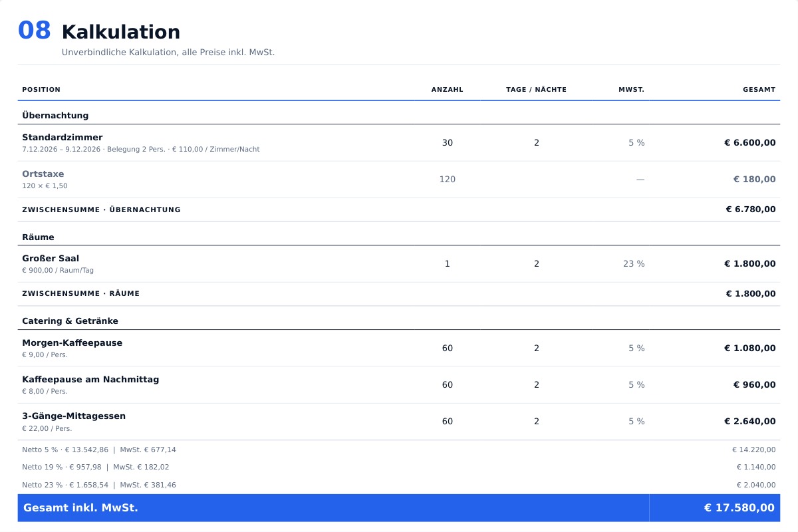The height and width of the screenshot is (532, 798).
Task: Click the 3-Gänge-Mittagessen total "€ 2.640,00"
Action: [x=750, y=422]
